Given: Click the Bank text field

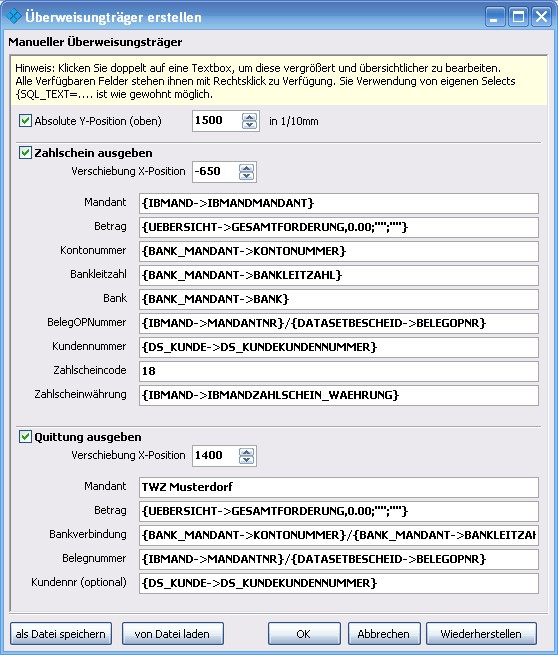Looking at the screenshot, I should click(x=339, y=300).
